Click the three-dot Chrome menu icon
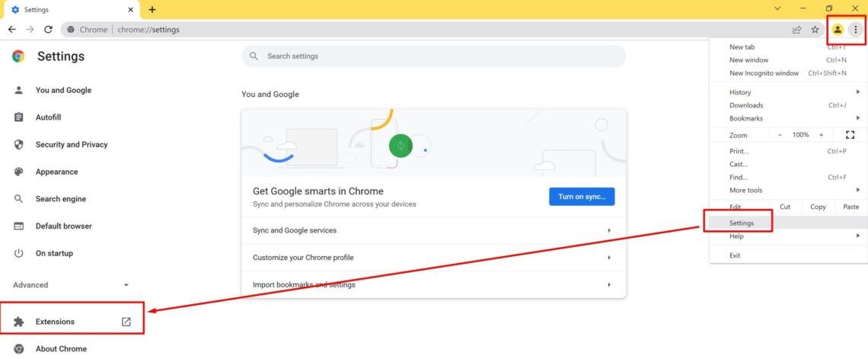868x359 pixels. (856, 30)
